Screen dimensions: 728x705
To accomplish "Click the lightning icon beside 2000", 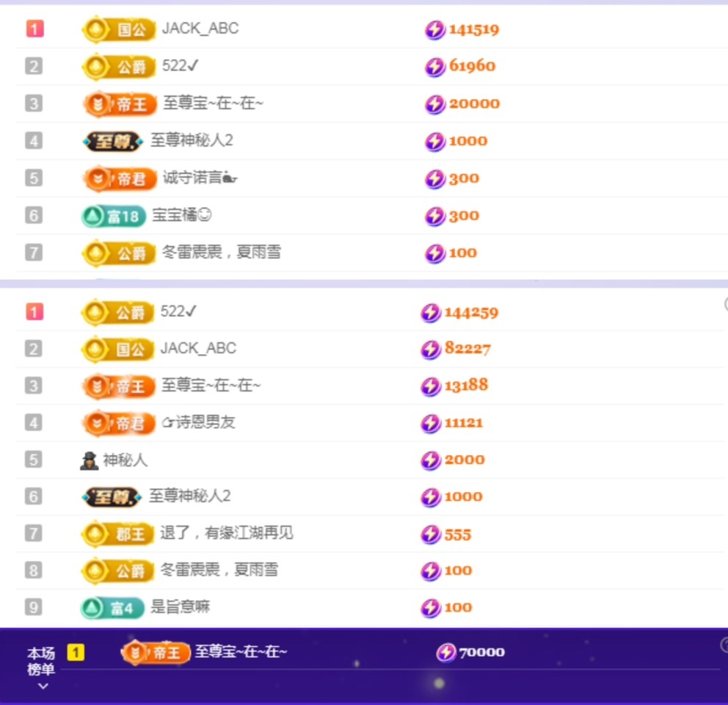I will (431, 460).
